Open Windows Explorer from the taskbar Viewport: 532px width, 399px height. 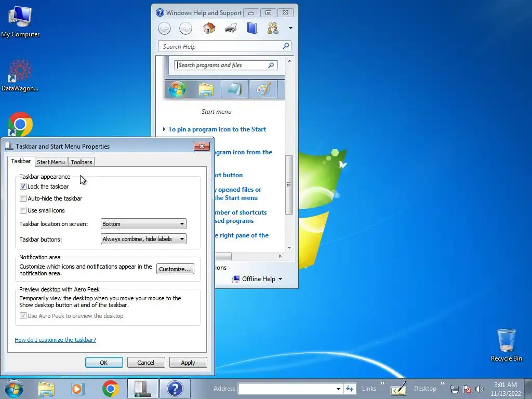pos(46,389)
